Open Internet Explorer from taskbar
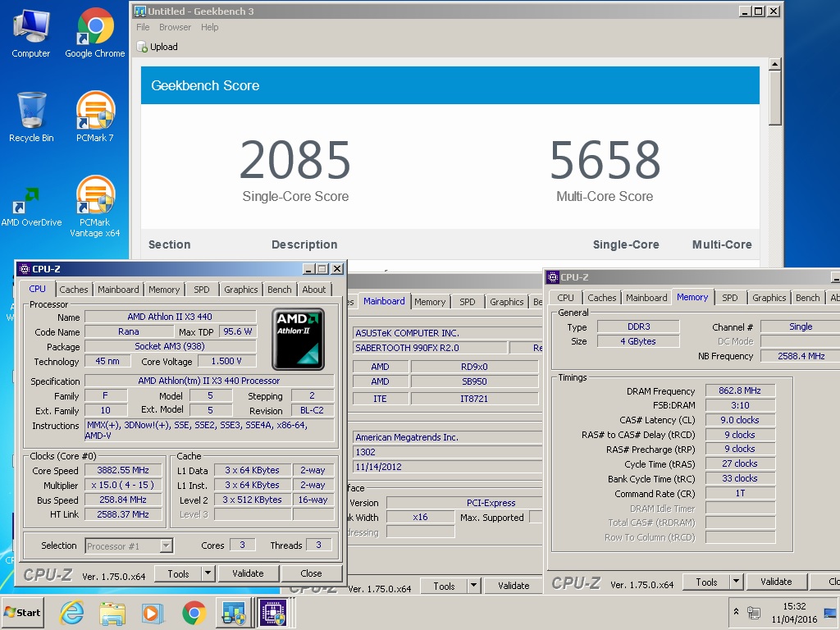Viewport: 840px width, 630px height. pyautogui.click(x=71, y=612)
